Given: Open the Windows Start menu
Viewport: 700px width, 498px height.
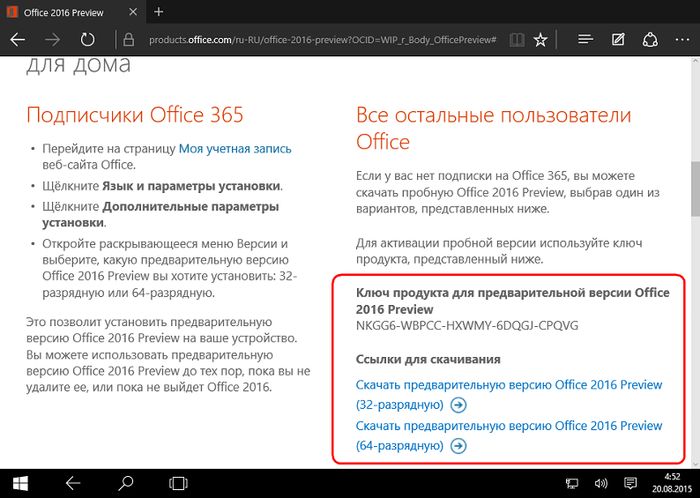Looking at the screenshot, I should (x=21, y=484).
